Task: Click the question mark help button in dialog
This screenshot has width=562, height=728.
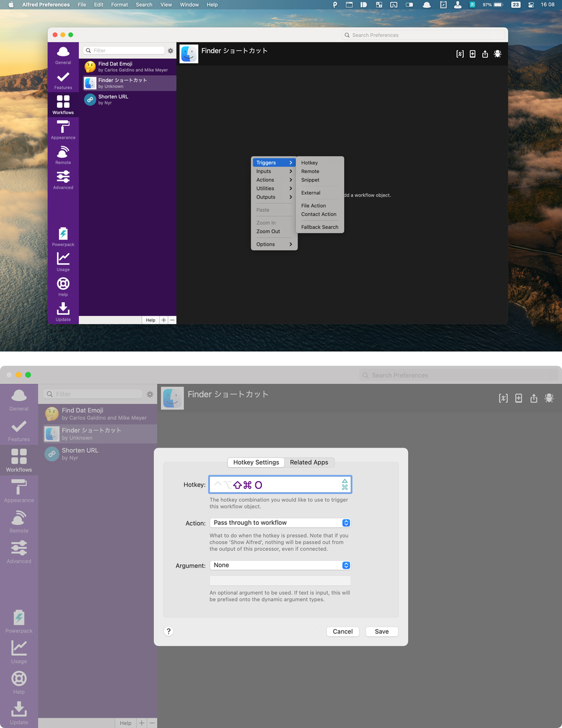Action: point(169,632)
